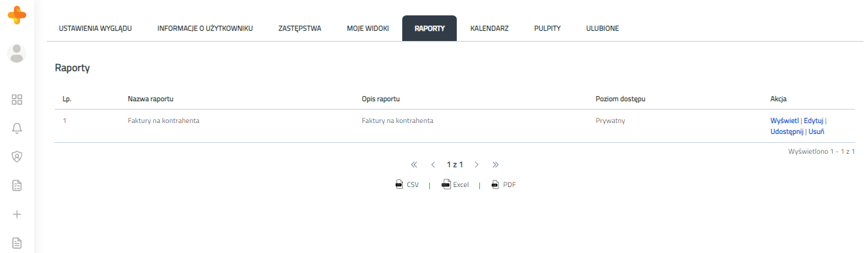Switch to Kalendarz tab
This screenshot has width=868, height=253.
[x=489, y=28]
